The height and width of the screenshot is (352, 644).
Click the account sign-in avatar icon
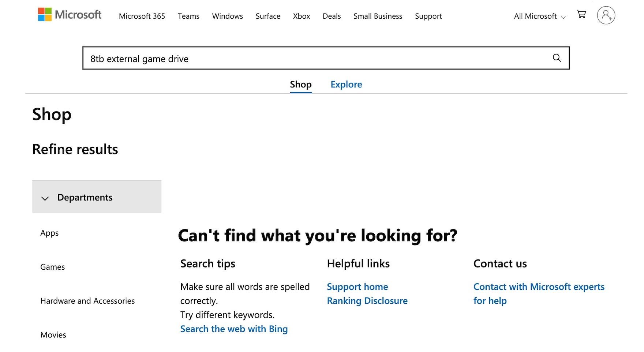(606, 15)
